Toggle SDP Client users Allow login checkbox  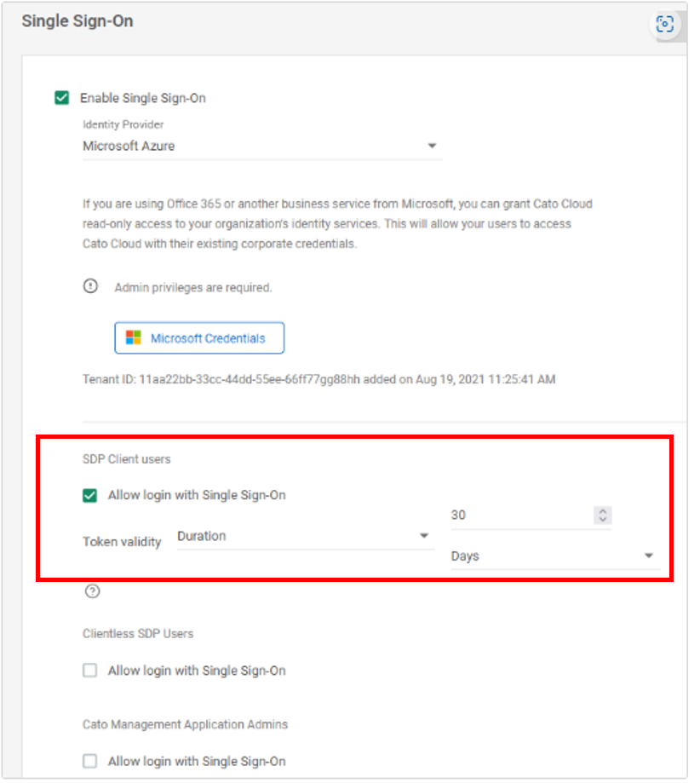pos(90,495)
